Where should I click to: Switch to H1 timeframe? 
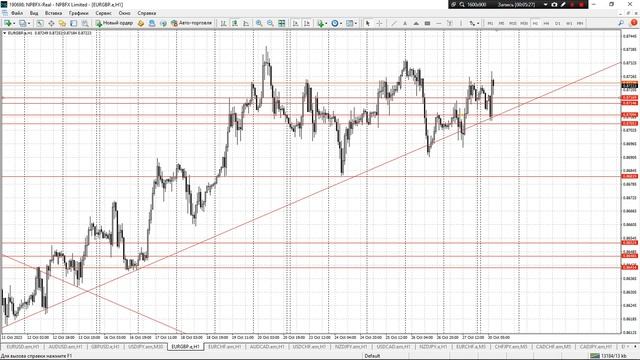pyautogui.click(x=535, y=23)
